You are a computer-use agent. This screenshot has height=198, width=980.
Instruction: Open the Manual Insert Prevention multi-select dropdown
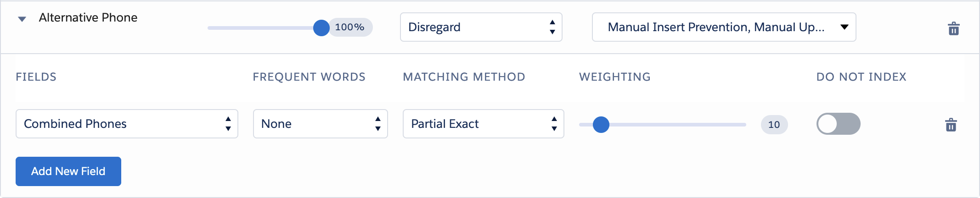(724, 27)
